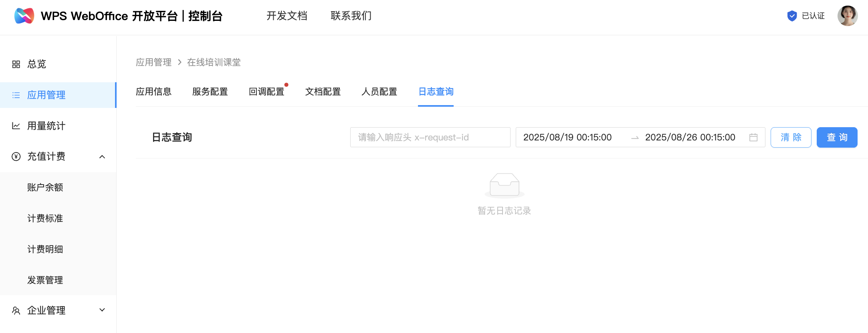Expand the 企业管理 submenu chevron
This screenshot has height=333, width=868.
pos(102,310)
